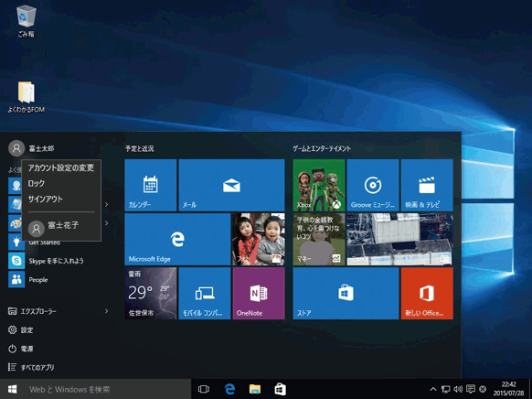Viewport: 532px width, 399px height.
Task: Open the weather tile showing 29°
Action: point(150,293)
